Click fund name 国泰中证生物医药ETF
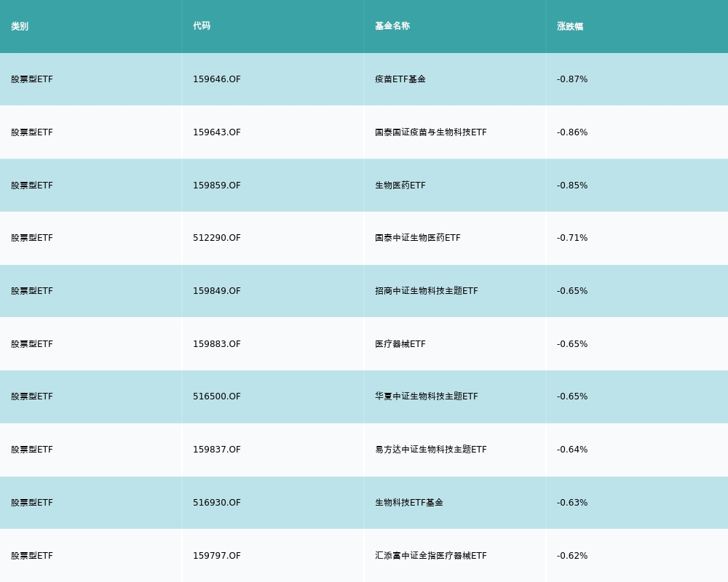The height and width of the screenshot is (582, 728). [418, 238]
